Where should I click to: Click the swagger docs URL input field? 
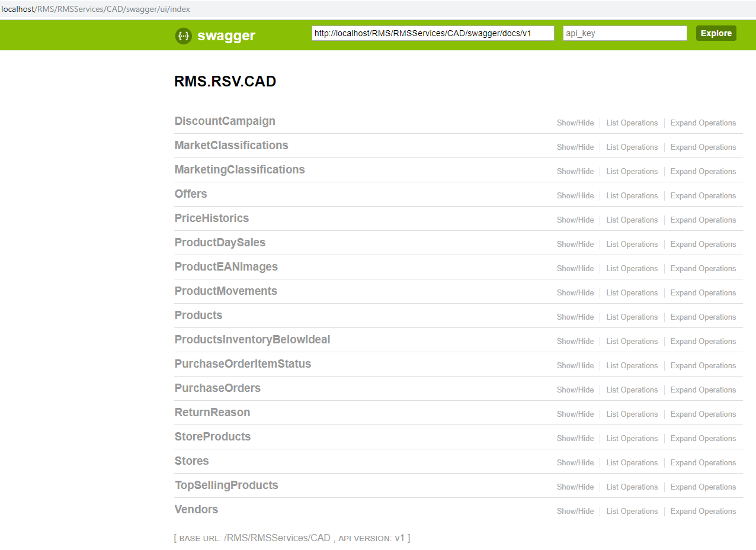(x=433, y=33)
